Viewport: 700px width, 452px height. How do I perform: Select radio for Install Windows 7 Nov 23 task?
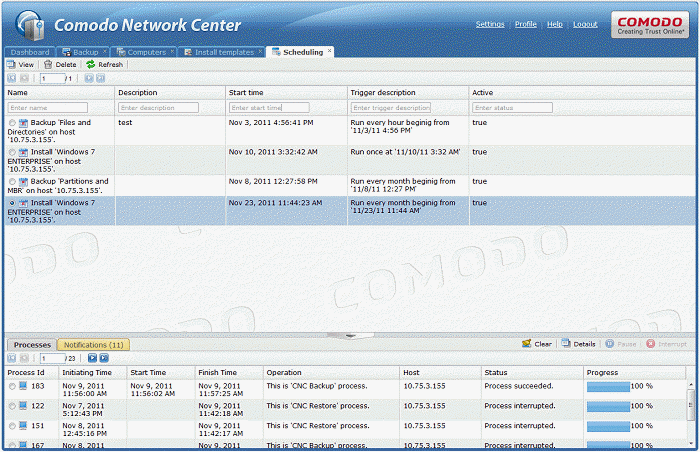click(12, 203)
